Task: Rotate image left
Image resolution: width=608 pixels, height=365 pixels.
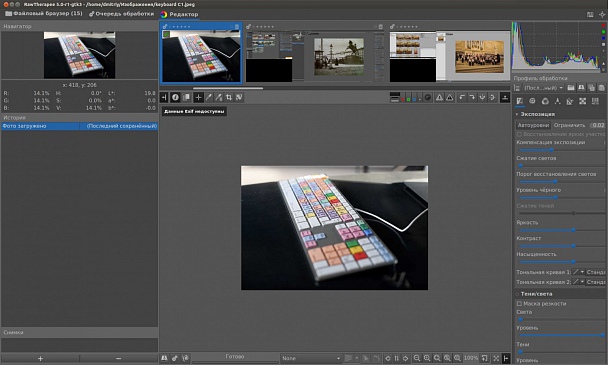Action: click(462, 97)
